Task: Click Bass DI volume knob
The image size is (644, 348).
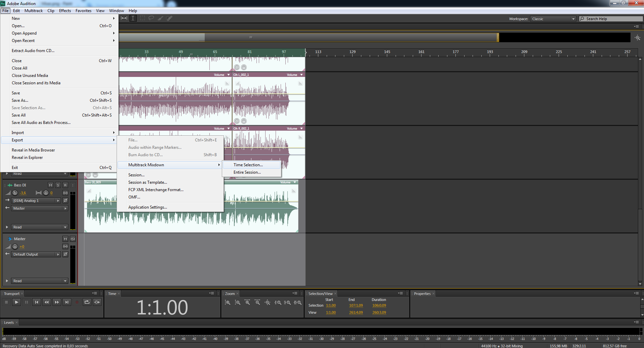Action: click(15, 193)
